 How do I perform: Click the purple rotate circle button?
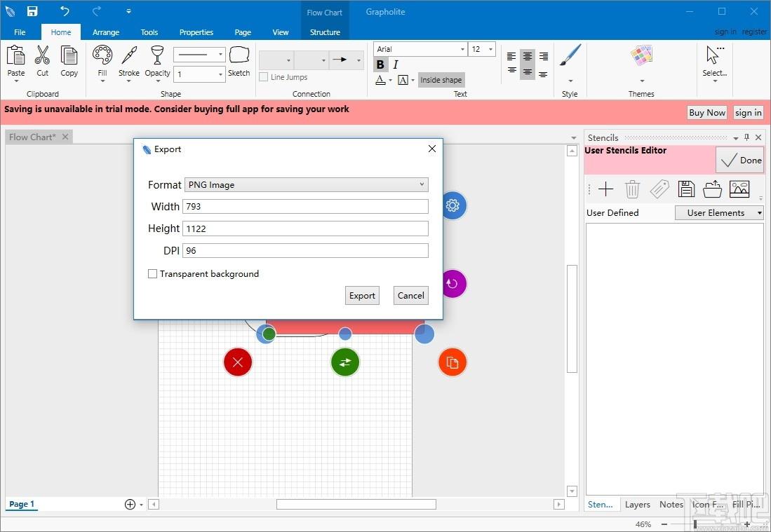pos(453,283)
